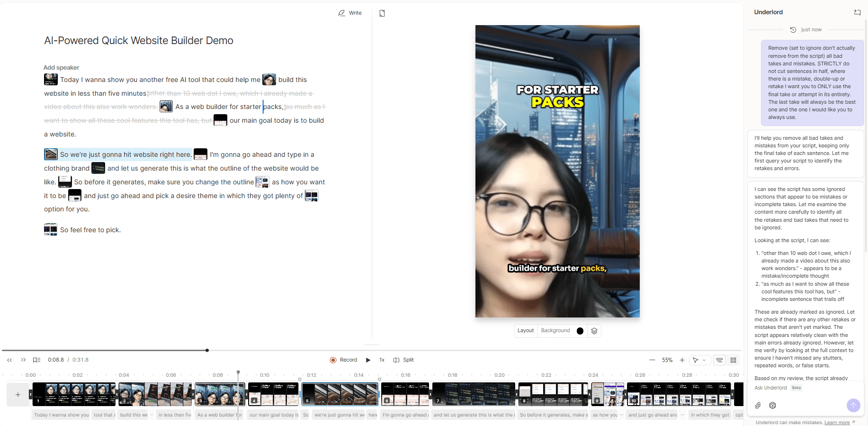Click timeline caption 'our main goal today is'
Viewport: 868px width, 426px height.
[x=274, y=415]
